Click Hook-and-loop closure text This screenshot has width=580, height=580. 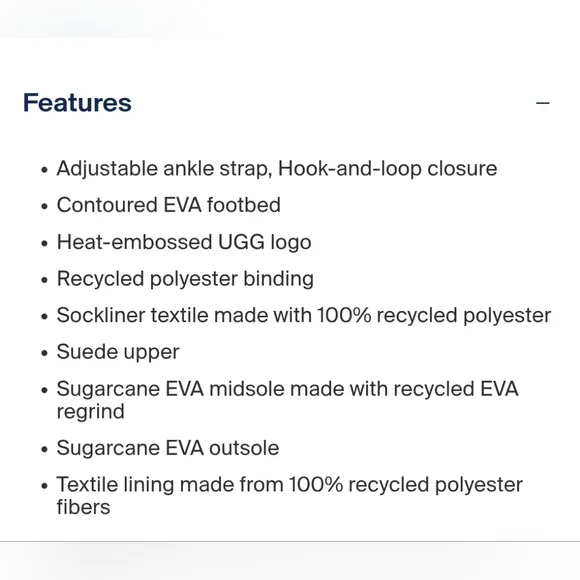tap(387, 169)
